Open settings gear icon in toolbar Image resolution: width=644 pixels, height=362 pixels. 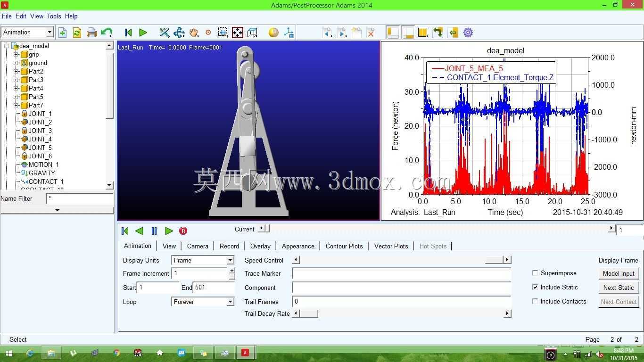tap(468, 33)
